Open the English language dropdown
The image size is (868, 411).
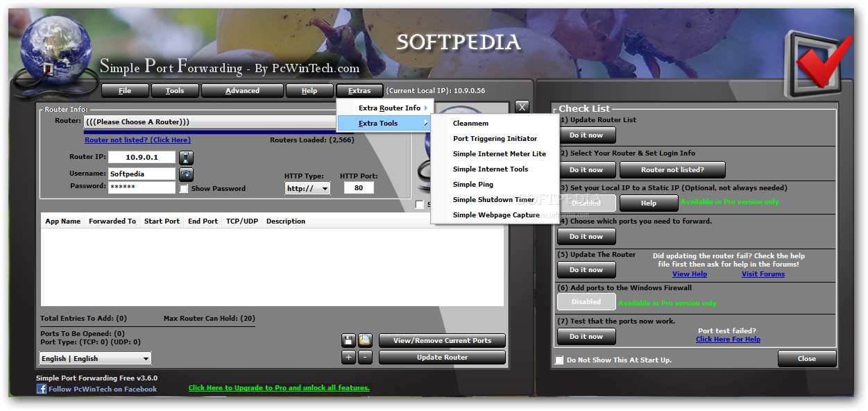point(95,359)
